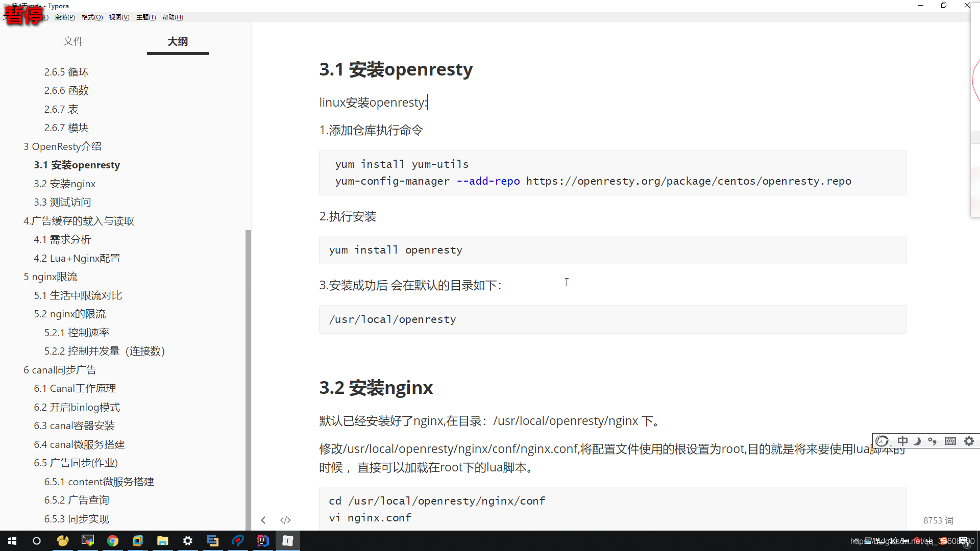This screenshot has width=980, height=551.
Task: Go to 5.2 nginx的限流 outline entry
Action: click(70, 314)
